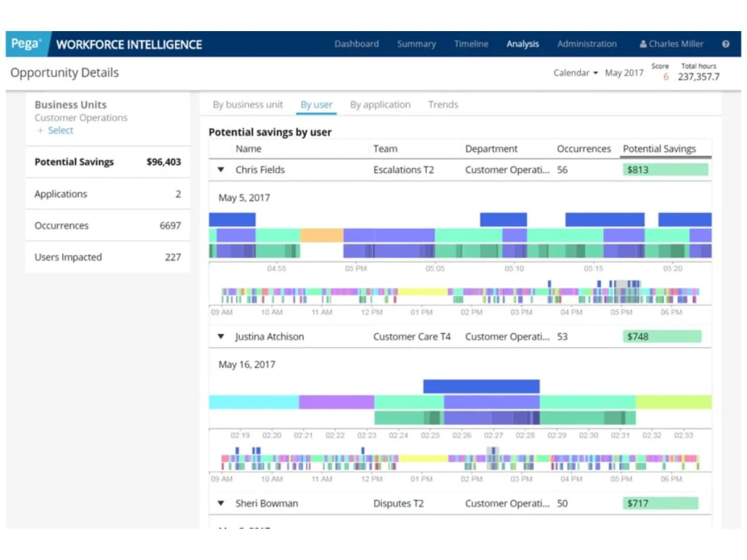This screenshot has height=560, width=747.
Task: Sort by the Potential Savings column header
Action: coord(659,149)
